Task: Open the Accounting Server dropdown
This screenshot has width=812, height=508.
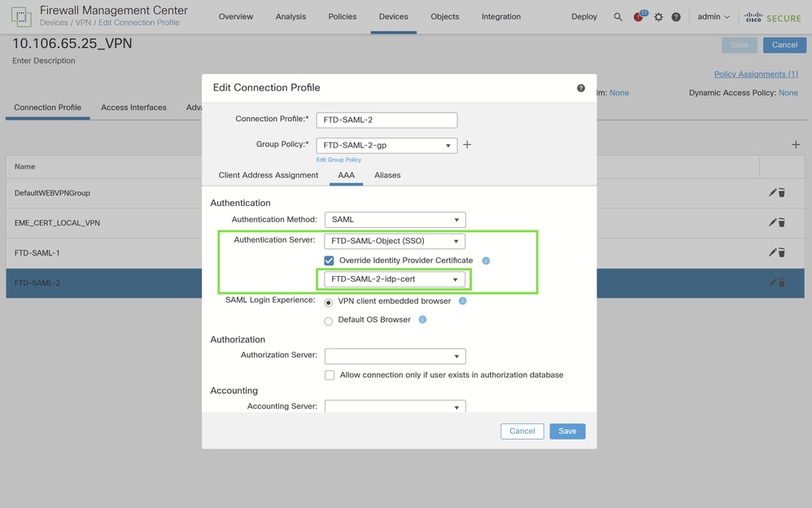Action: (x=395, y=406)
